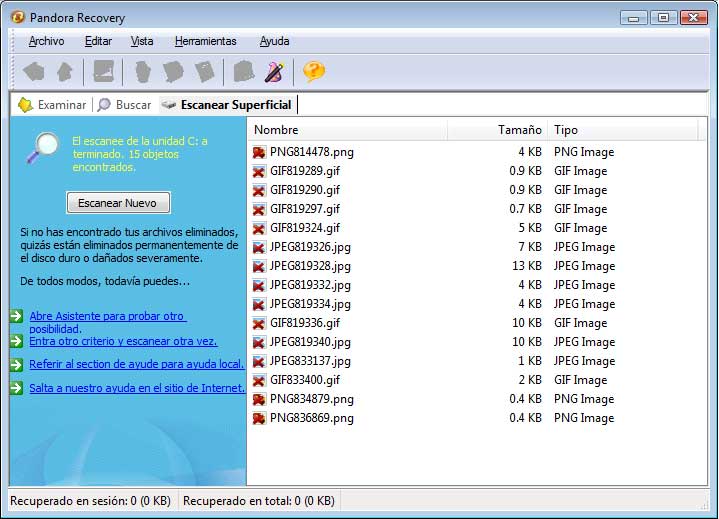
Task: Click the icon of GIF833400.gif
Action: pyautogui.click(x=259, y=381)
